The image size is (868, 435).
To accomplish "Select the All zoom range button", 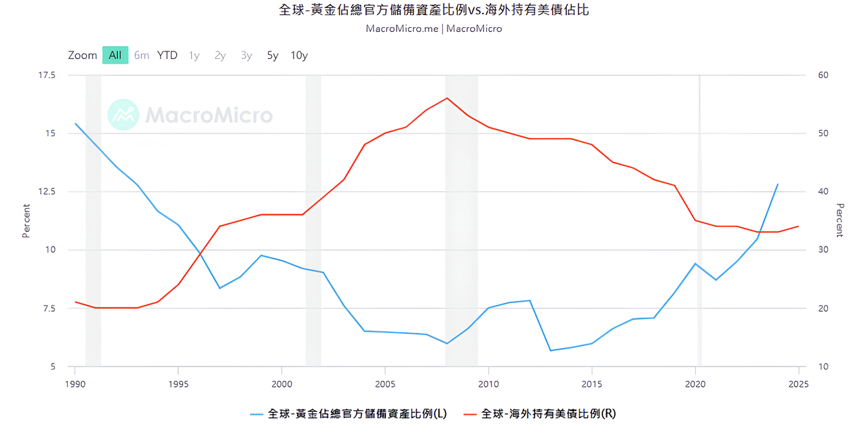I will 115,56.
